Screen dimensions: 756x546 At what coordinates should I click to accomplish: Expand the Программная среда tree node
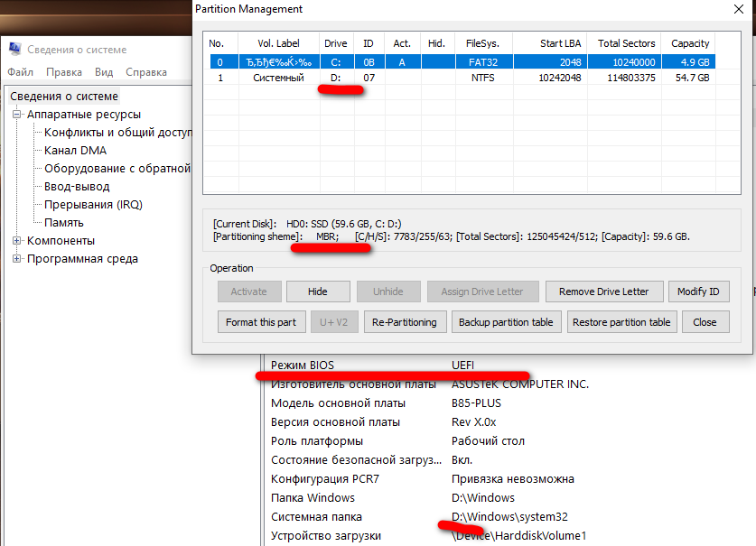17,259
